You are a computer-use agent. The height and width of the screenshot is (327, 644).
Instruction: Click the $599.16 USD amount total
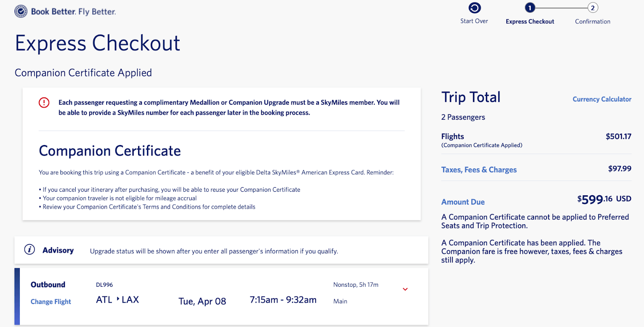click(x=604, y=199)
